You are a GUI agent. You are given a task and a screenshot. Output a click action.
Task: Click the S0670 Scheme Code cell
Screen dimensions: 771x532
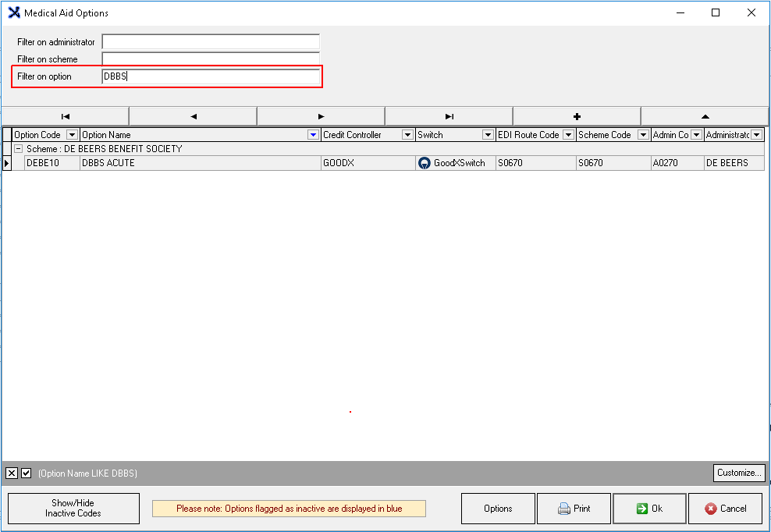(x=613, y=163)
